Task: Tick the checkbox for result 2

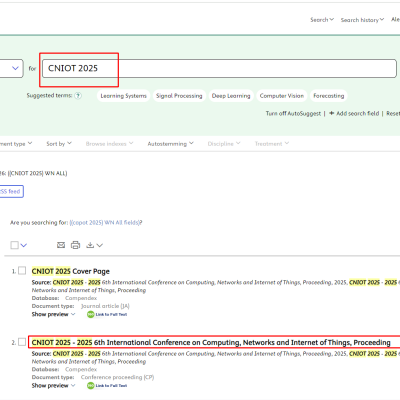Action: (22, 342)
